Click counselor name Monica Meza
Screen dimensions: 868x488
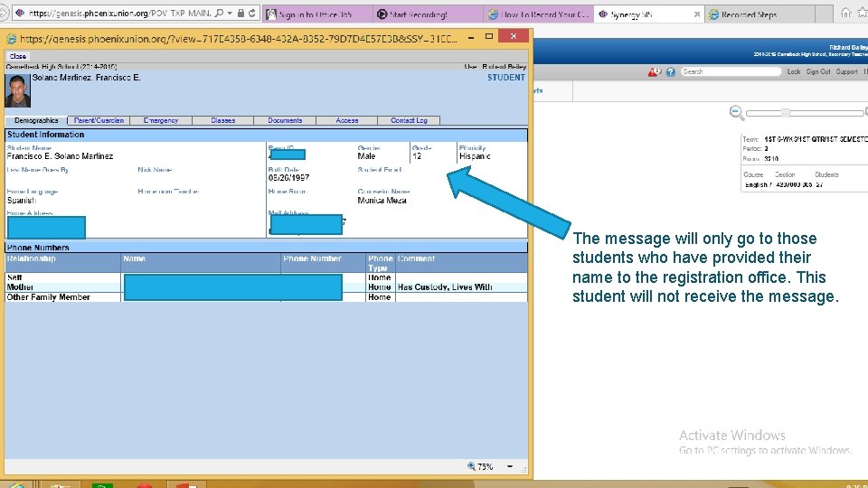tap(382, 201)
